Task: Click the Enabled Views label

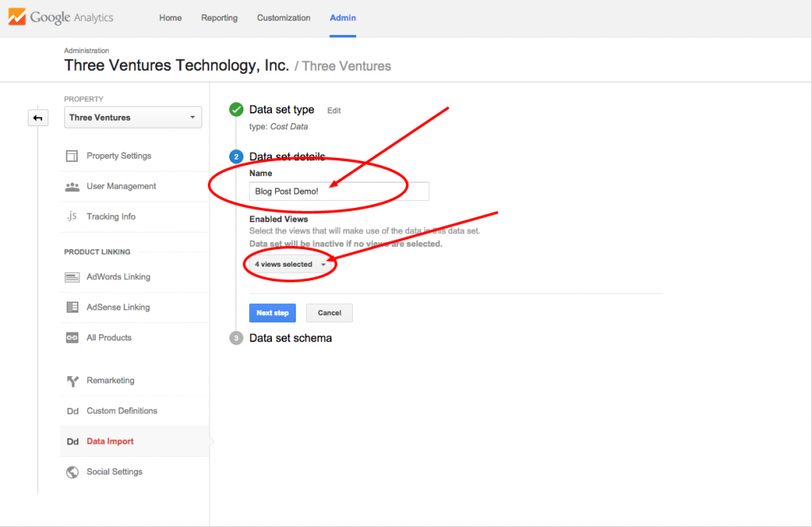Action: [278, 219]
